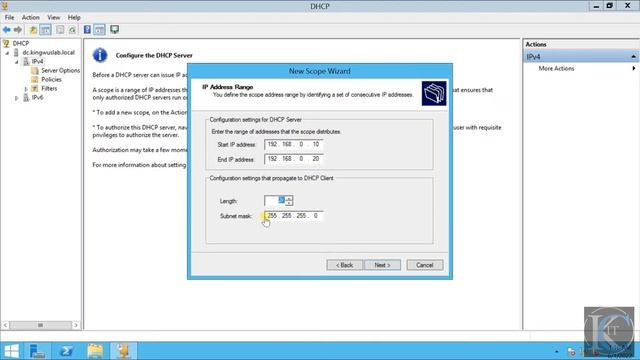Screen dimensions: 640x360
Task: Open the View menu
Action: coord(53,18)
